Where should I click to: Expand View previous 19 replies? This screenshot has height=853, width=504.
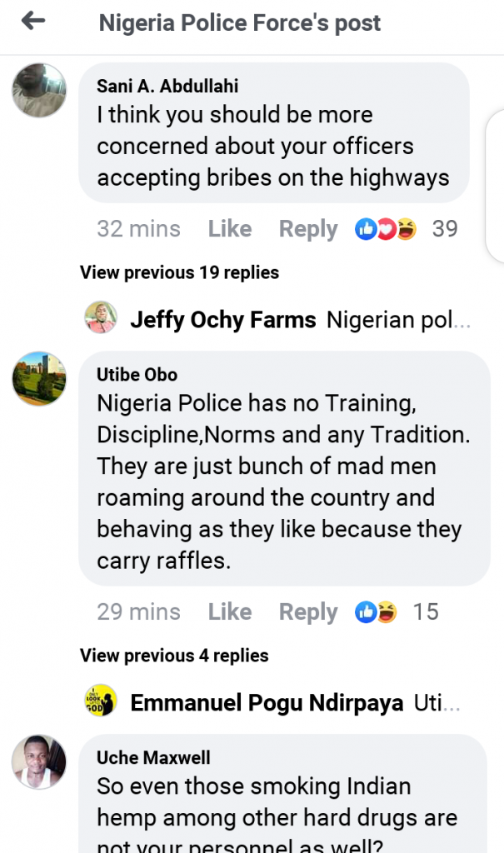(179, 272)
